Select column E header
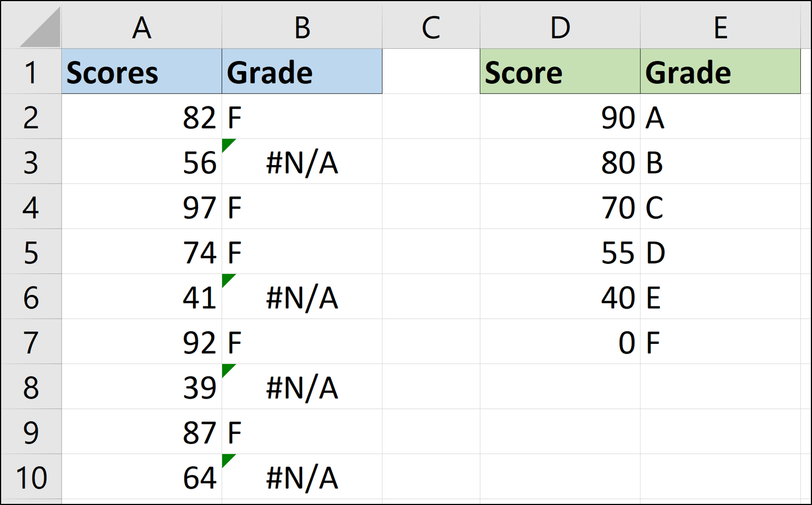The width and height of the screenshot is (812, 505). pos(720,27)
